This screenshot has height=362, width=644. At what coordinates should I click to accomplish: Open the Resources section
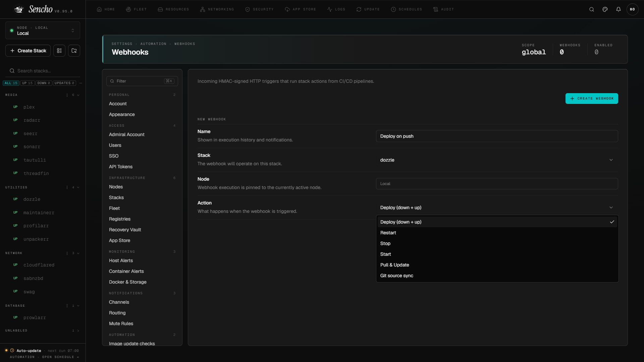[173, 9]
